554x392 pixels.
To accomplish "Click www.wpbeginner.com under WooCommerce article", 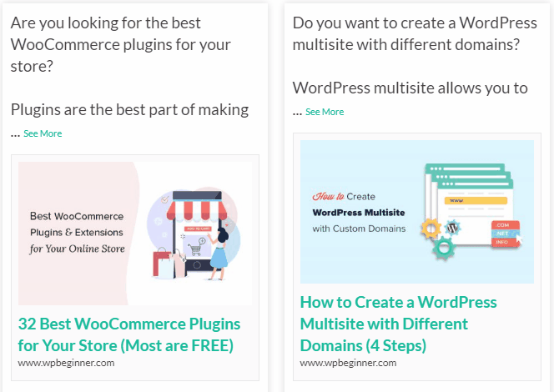I will 66,363.
